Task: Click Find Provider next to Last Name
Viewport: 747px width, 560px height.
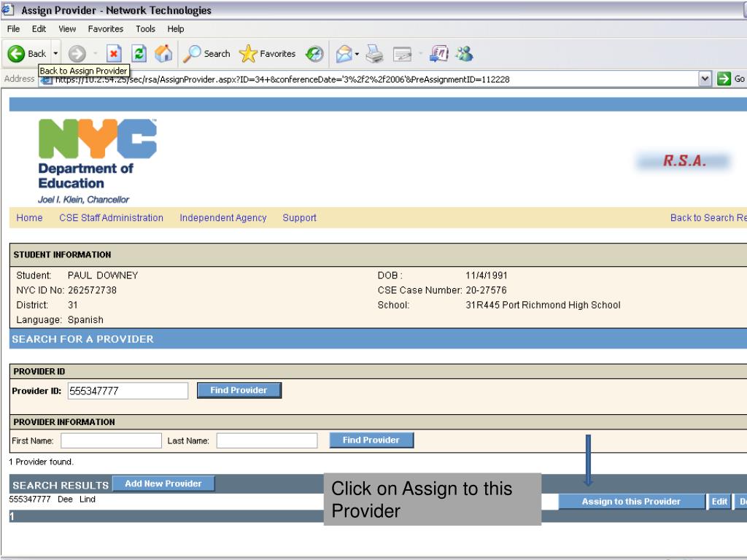Action: tap(371, 440)
